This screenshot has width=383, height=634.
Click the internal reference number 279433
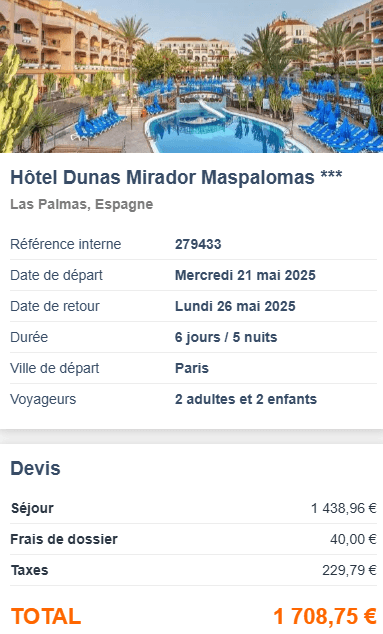point(198,244)
